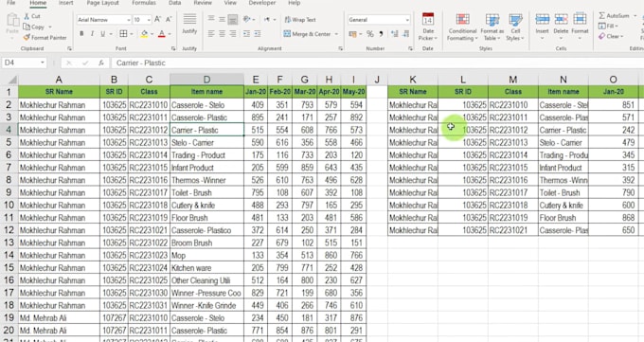Screen dimensions: 644x342
Task: Decrease font size with the smaller A icon
Action: [169, 19]
